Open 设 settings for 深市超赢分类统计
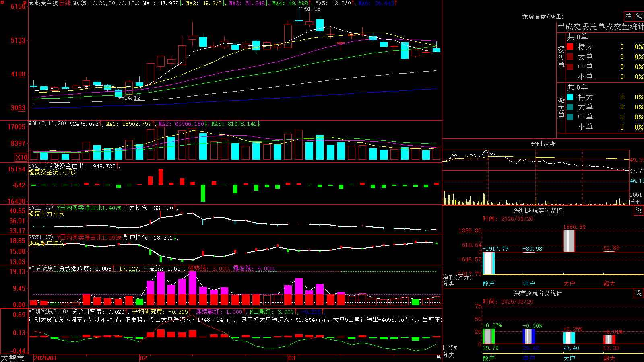This screenshot has height=362, width=644. pyautogui.click(x=639, y=293)
